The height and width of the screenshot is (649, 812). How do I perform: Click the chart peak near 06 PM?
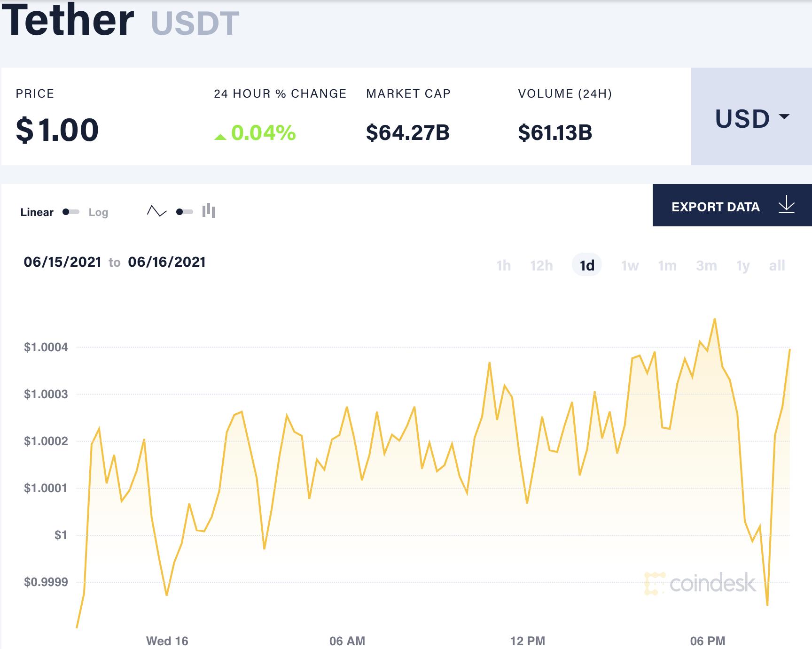(715, 318)
